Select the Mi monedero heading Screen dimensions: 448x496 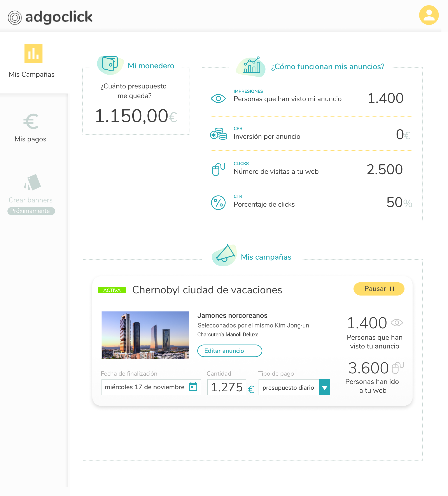pyautogui.click(x=151, y=66)
